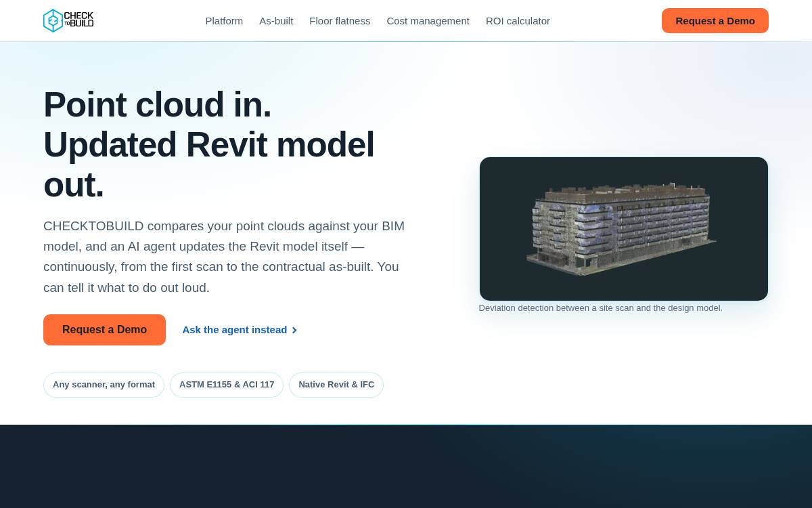Click the CHECKTOBUILD logo

pyautogui.click(x=68, y=20)
